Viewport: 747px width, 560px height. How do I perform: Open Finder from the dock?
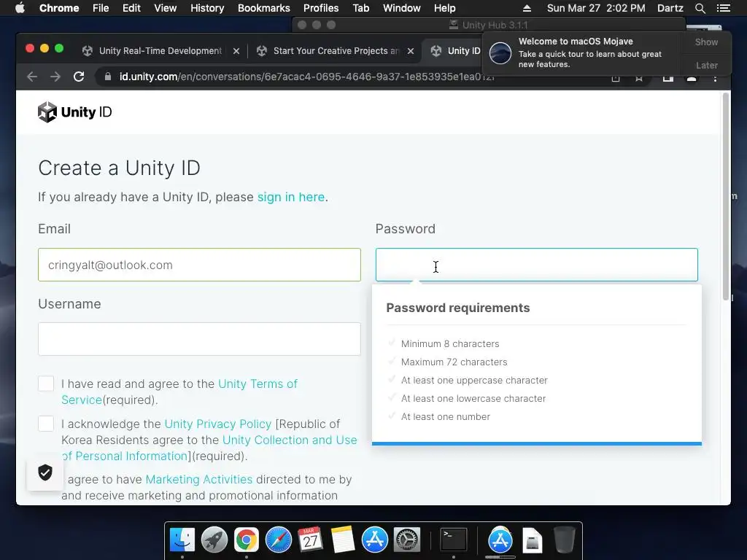click(x=182, y=540)
